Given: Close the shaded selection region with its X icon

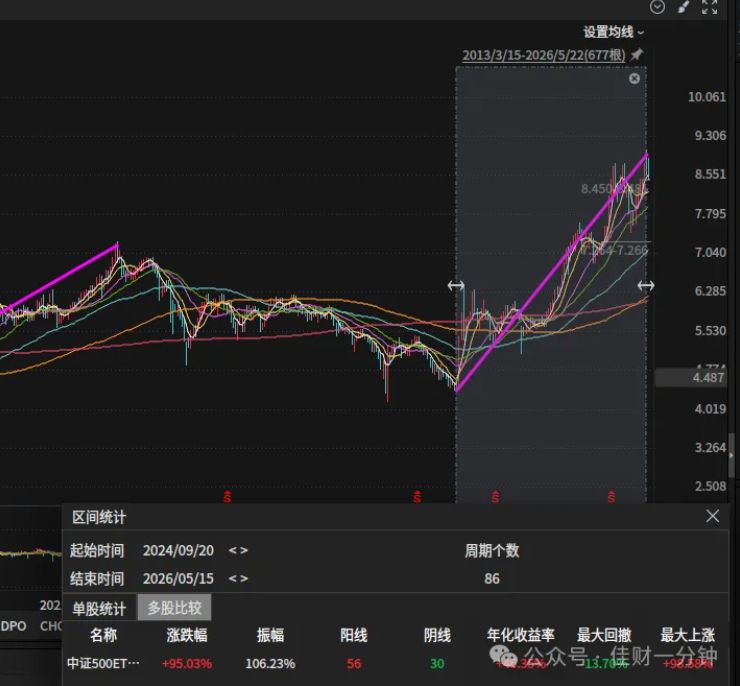Looking at the screenshot, I should (x=634, y=78).
